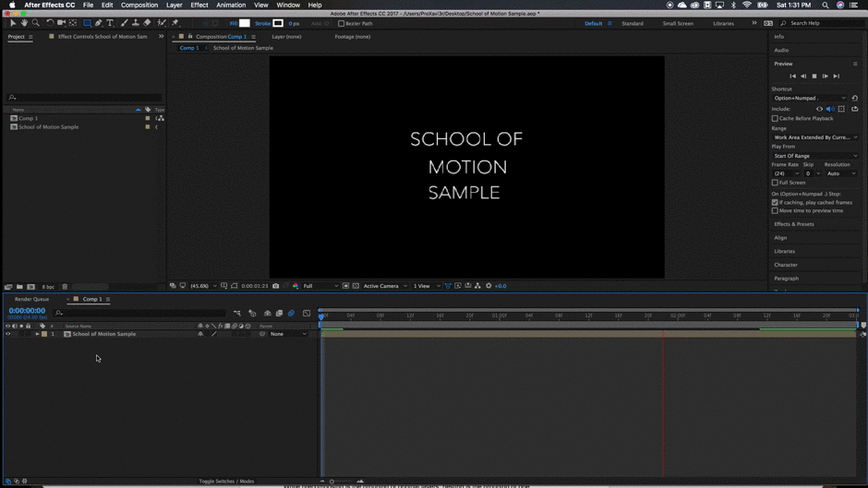Select the Pen tool
Screen dimensions: 868x488
(x=99, y=23)
